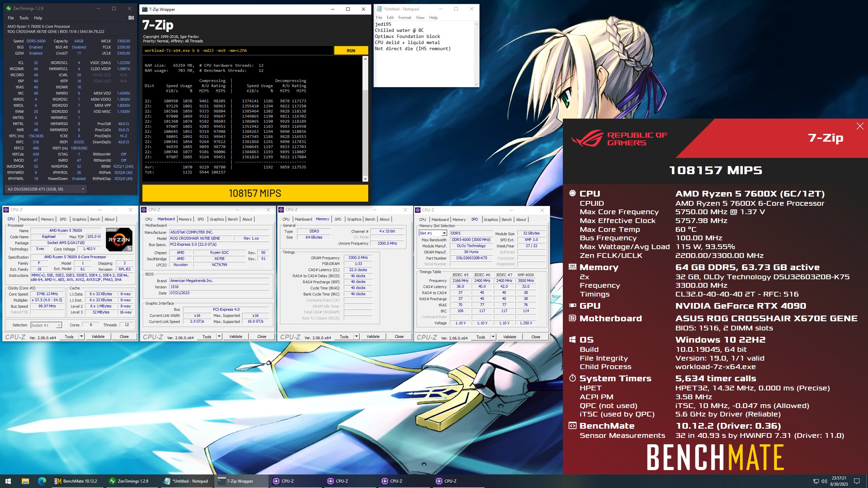Click the Core Speed '5748.13 MHz' value

coord(47,294)
